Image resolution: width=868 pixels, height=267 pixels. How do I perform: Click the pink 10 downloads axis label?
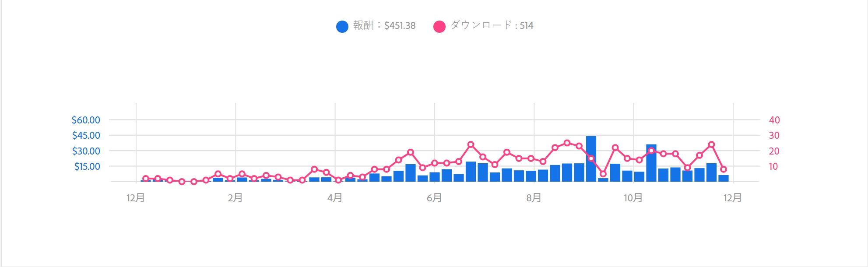pyautogui.click(x=773, y=166)
